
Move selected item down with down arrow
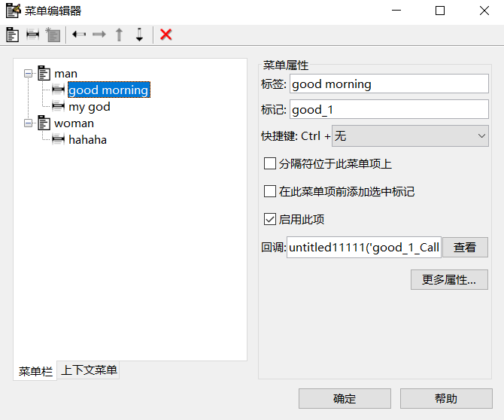tap(139, 35)
